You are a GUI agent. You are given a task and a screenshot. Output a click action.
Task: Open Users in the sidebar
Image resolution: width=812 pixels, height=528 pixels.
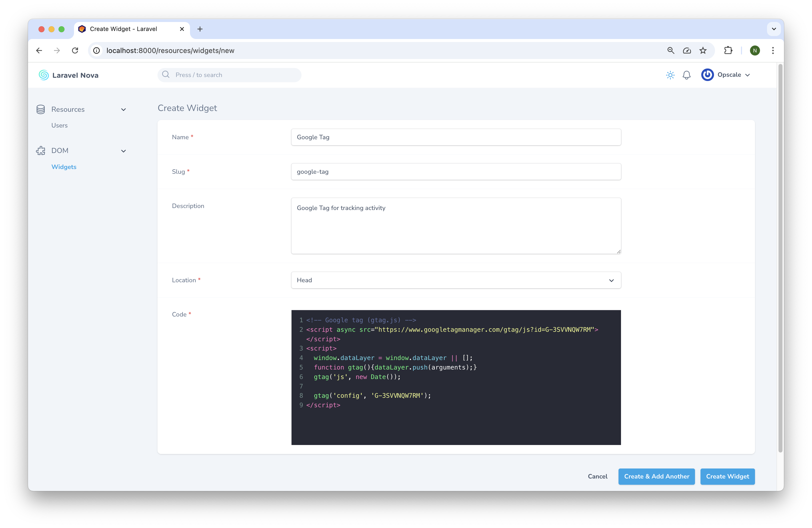click(59, 125)
